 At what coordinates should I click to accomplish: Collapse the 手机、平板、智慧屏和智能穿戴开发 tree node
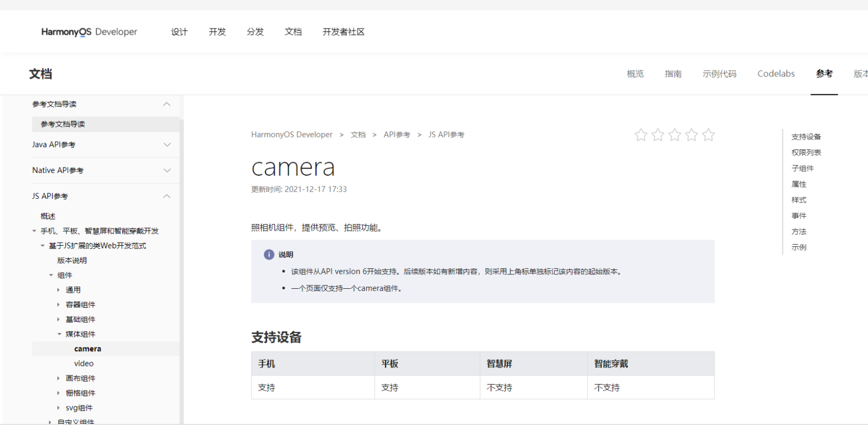coord(34,231)
